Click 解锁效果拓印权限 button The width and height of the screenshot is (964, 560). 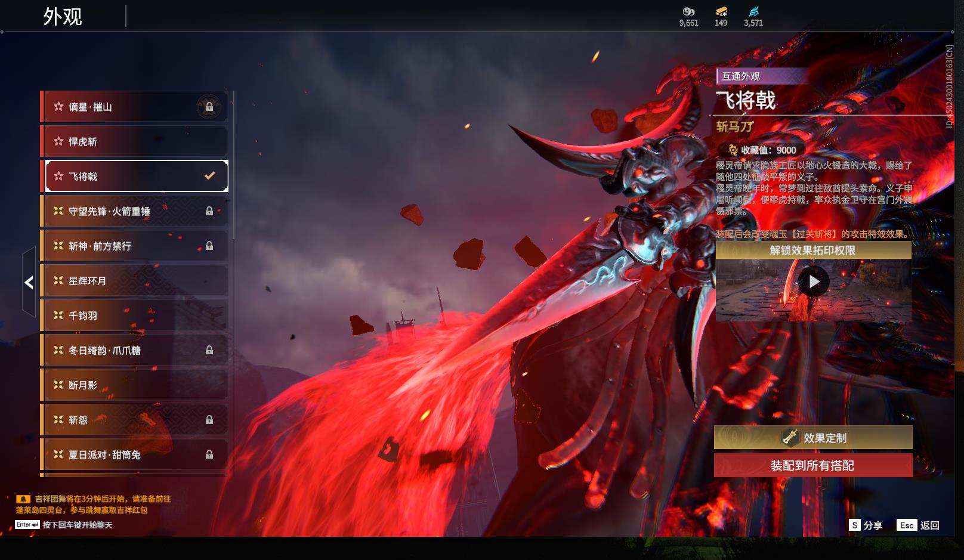click(x=812, y=250)
